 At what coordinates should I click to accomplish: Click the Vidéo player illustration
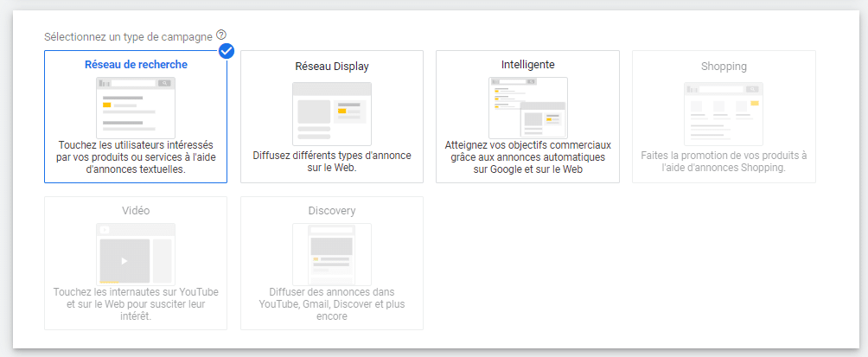[136, 254]
